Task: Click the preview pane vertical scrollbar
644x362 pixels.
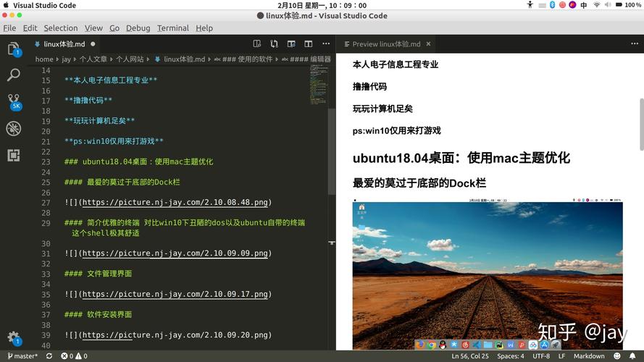Action: click(x=641, y=125)
